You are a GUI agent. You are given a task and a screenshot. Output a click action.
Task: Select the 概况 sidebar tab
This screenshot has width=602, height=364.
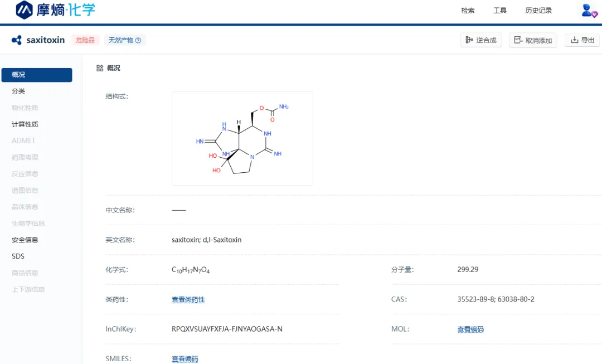click(x=37, y=75)
